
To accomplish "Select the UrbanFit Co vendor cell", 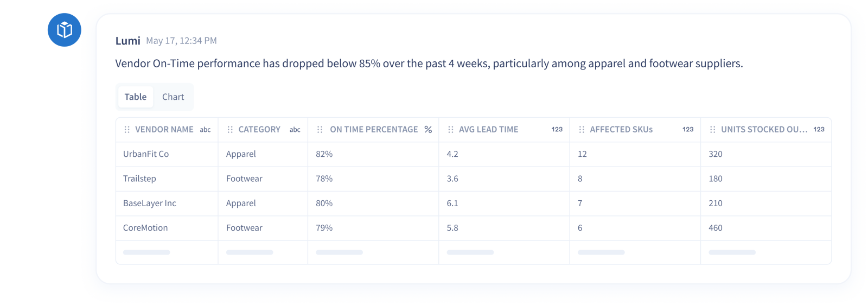I will [x=167, y=154].
